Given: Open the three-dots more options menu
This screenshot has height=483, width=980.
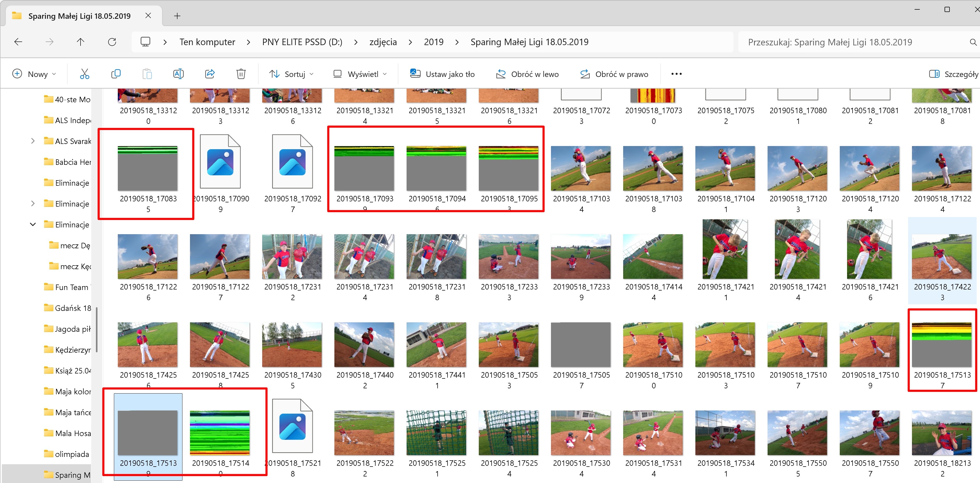Looking at the screenshot, I should tap(676, 74).
